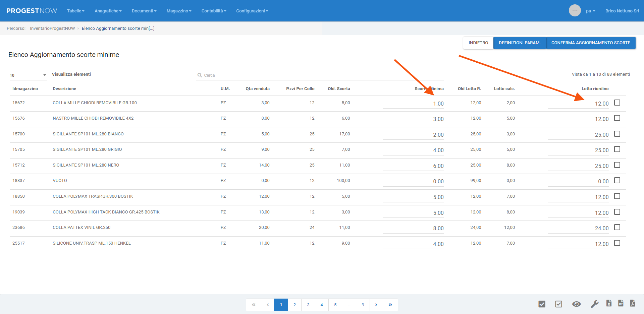Viewport: 644px width, 314px height.
Task: Click the eye visibility icon in footer
Action: coord(576,304)
